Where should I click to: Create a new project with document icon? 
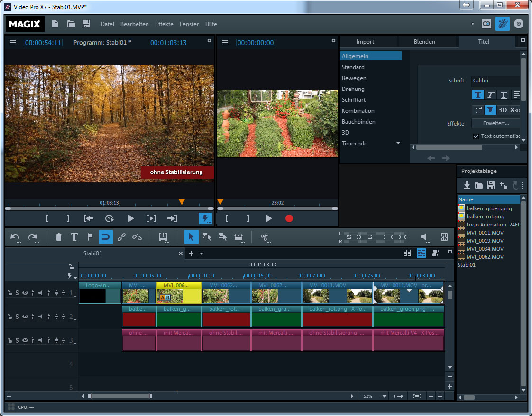(x=55, y=24)
